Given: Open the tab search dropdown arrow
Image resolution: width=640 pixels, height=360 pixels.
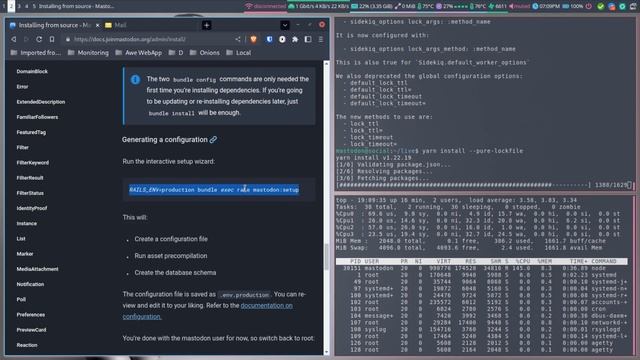Looking at the screenshot, I should click(x=285, y=25).
